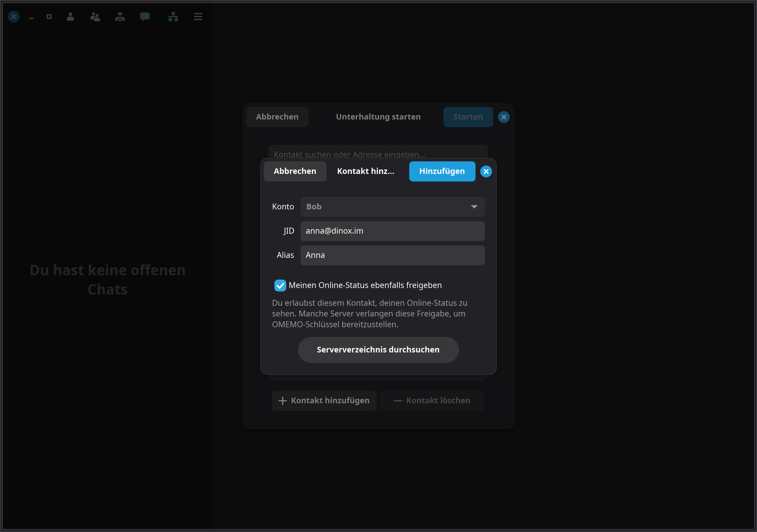Open the green network tree icon
This screenshot has width=757, height=532.
(x=173, y=17)
